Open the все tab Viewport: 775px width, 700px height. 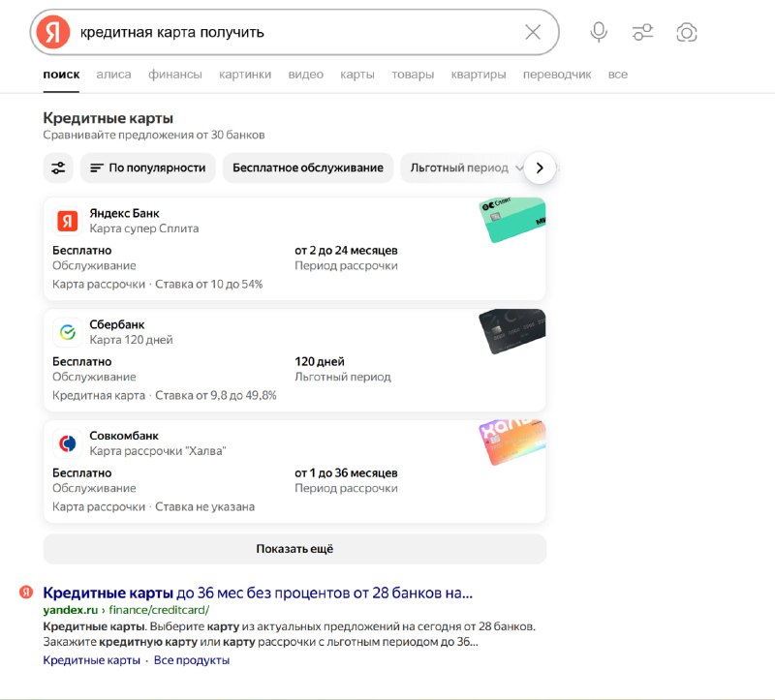click(x=618, y=75)
